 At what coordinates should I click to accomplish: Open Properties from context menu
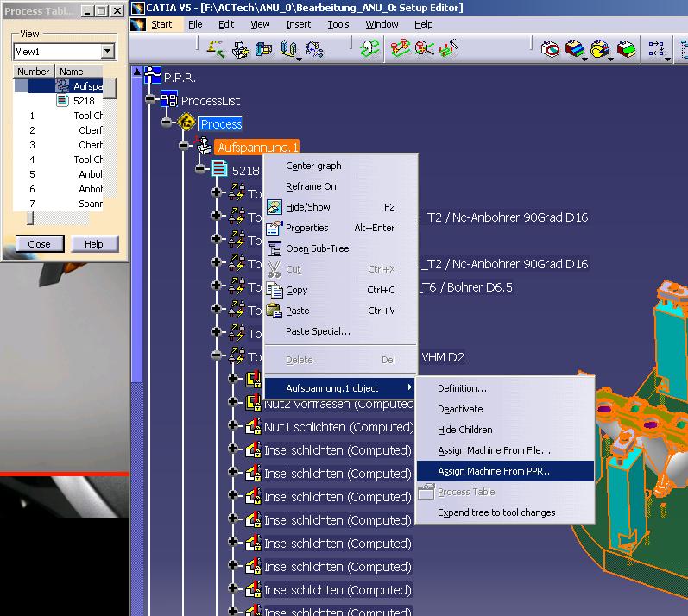pos(340,228)
